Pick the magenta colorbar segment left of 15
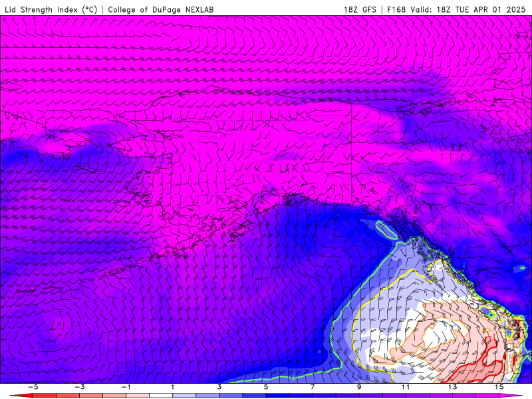Viewport: 532px width, 399px height. click(x=487, y=396)
